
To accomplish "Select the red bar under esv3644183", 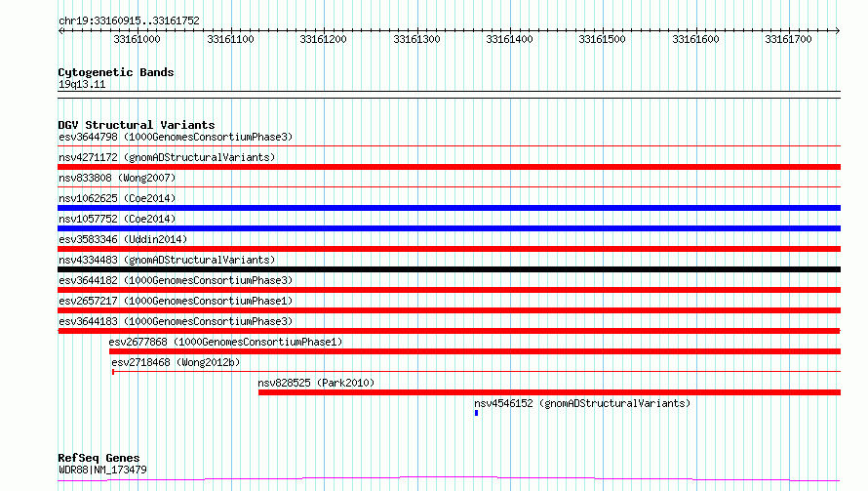I will click(449, 331).
